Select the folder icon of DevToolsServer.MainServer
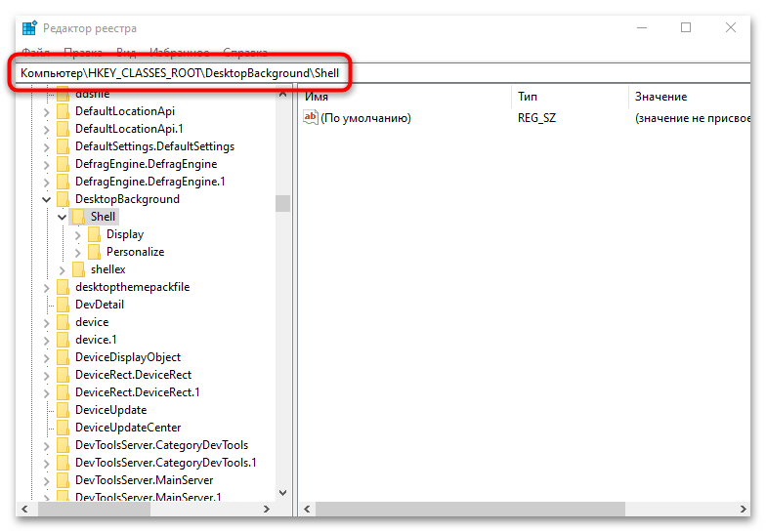Image resolution: width=766 pixels, height=532 pixels. coord(63,480)
